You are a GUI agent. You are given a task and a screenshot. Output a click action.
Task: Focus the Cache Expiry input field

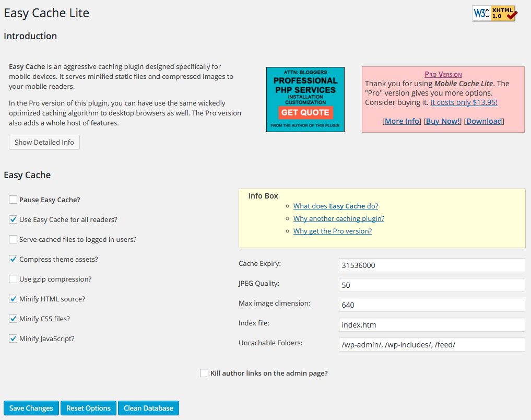(x=432, y=265)
